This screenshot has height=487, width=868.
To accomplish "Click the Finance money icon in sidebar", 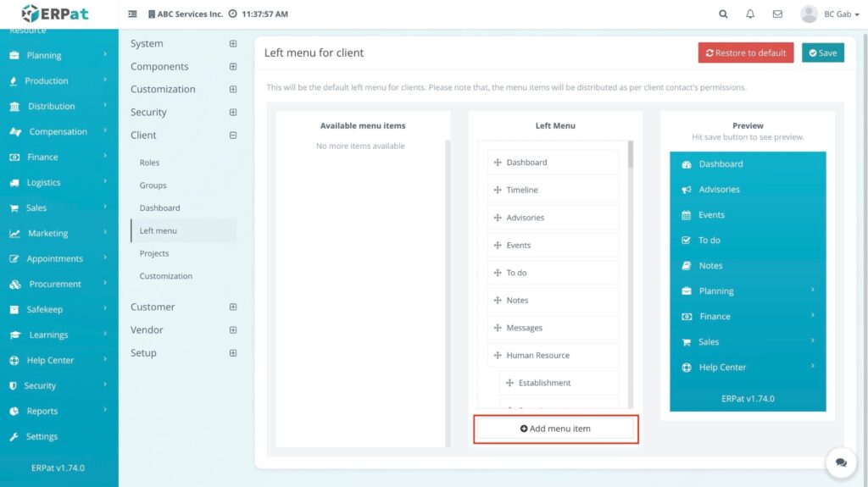I will coord(14,158).
